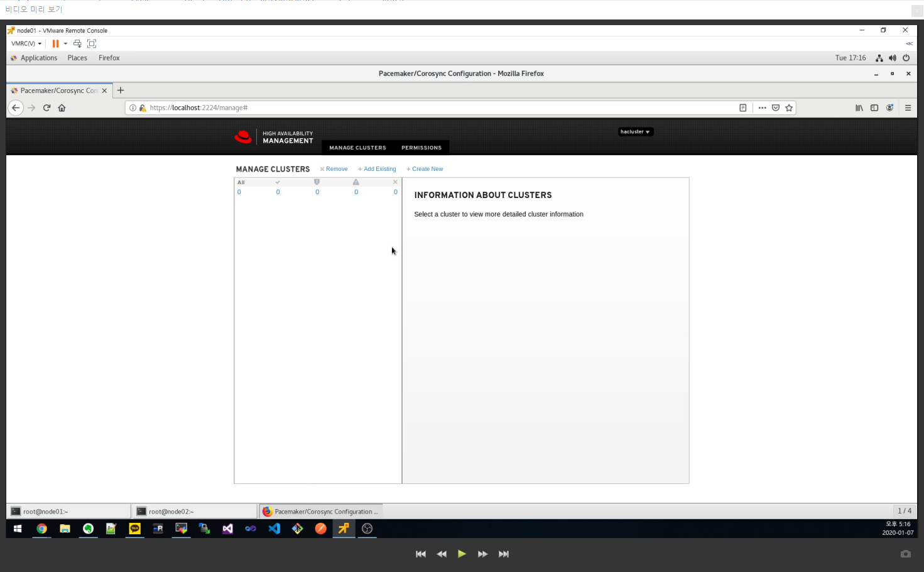Open page actions three-dots menu

point(762,107)
